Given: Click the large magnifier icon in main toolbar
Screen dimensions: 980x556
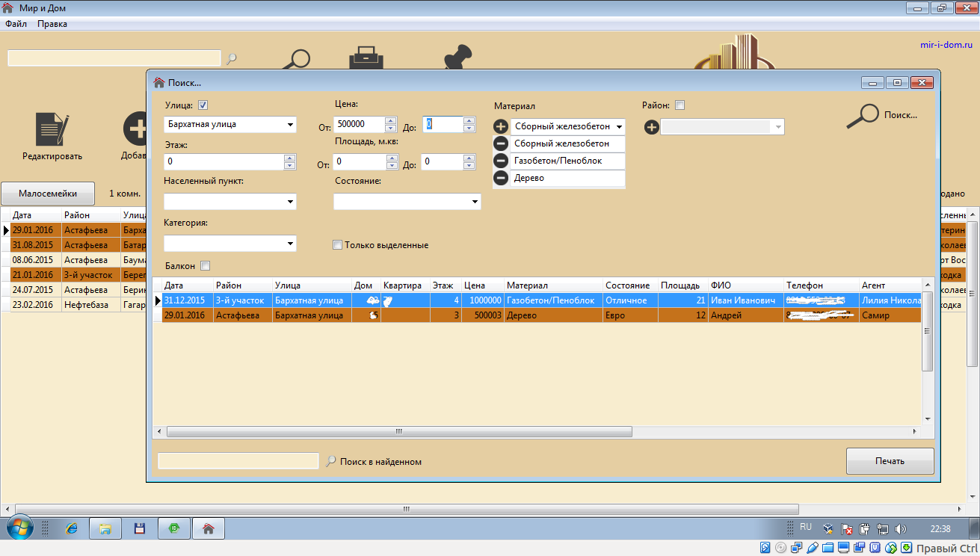Looking at the screenshot, I should tap(298, 60).
